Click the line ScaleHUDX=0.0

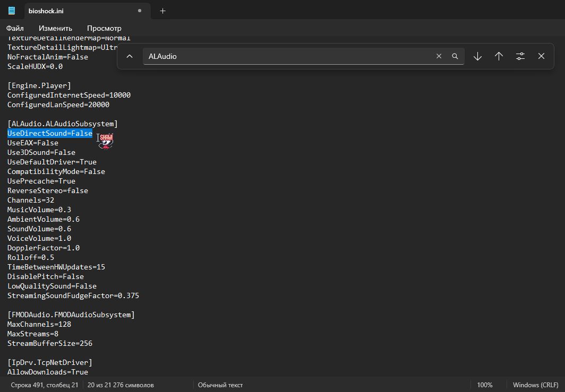pyautogui.click(x=35, y=67)
